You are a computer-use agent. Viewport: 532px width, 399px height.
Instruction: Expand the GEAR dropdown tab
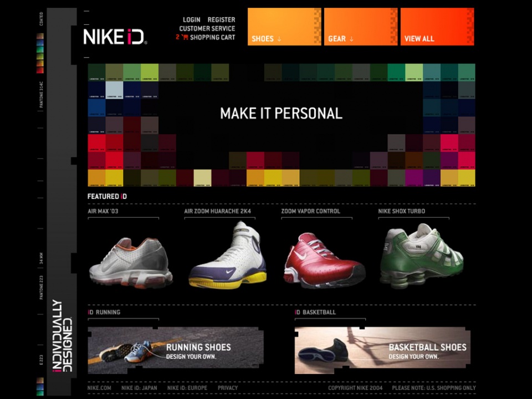[x=361, y=27]
